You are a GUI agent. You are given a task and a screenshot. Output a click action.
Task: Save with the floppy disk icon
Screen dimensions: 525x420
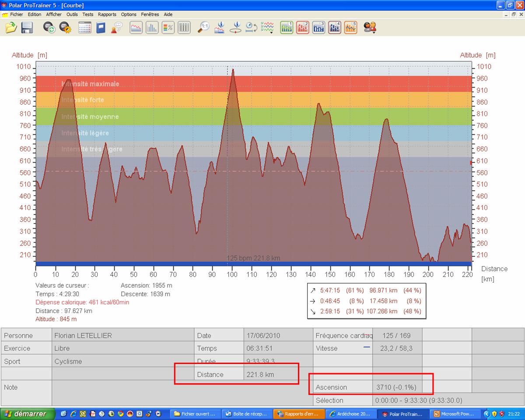click(27, 28)
